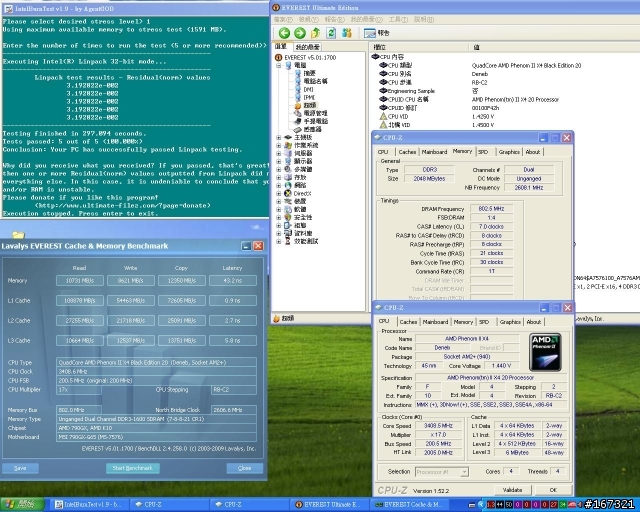
Task: Click the OK button in CPU-Z
Action: click(x=552, y=489)
